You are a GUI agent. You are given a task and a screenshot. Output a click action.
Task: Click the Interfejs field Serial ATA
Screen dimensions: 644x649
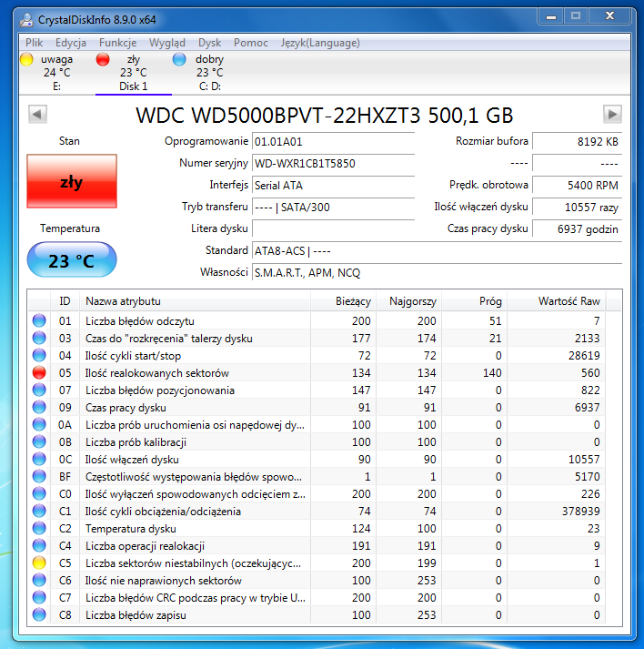coord(333,186)
